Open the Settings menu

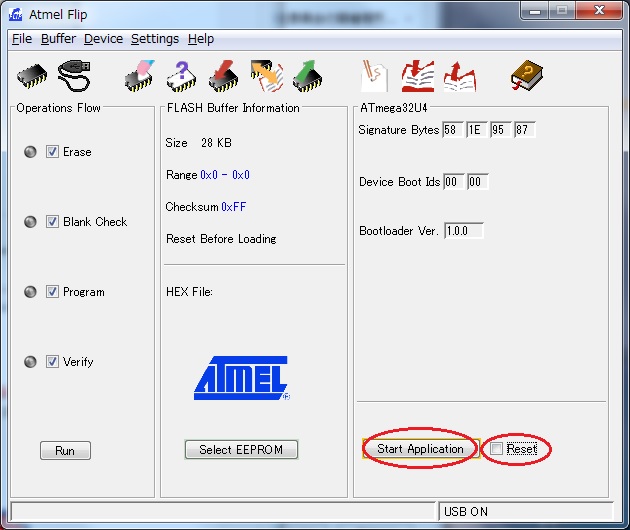click(155, 39)
